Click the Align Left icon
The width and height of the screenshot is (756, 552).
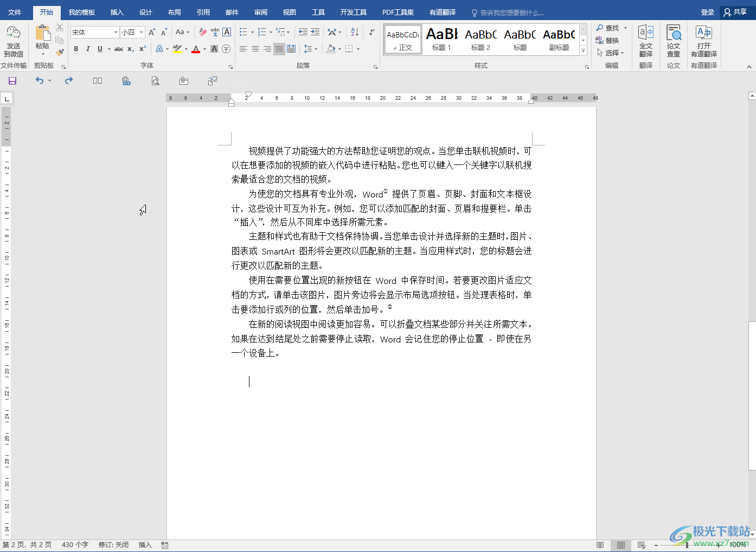coord(244,49)
